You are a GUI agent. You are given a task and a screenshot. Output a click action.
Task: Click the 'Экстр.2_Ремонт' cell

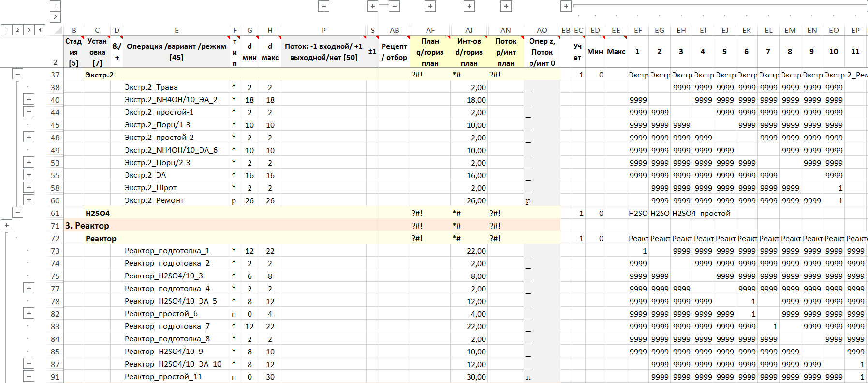pyautogui.click(x=154, y=200)
